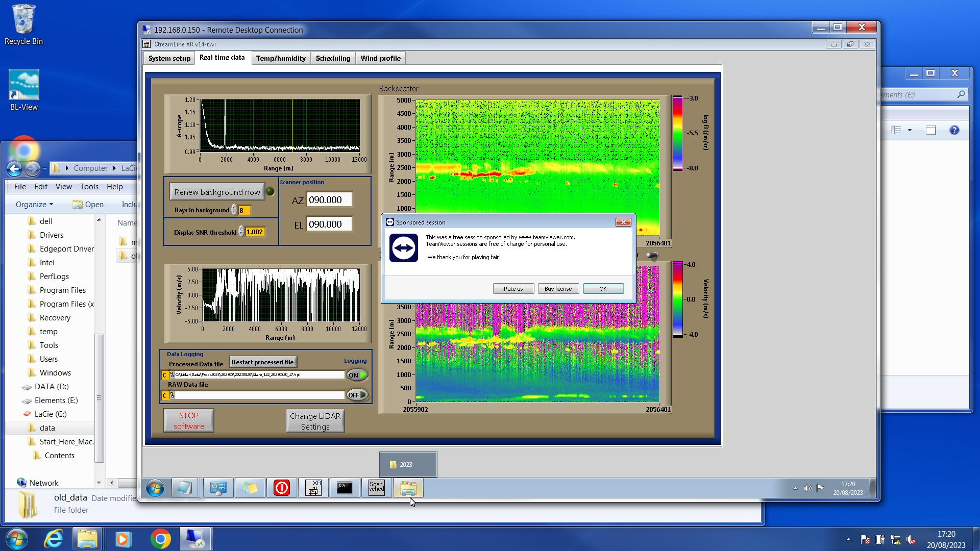Click OK in Sponsored session dialog
This screenshot has height=551, width=980.
pos(603,289)
